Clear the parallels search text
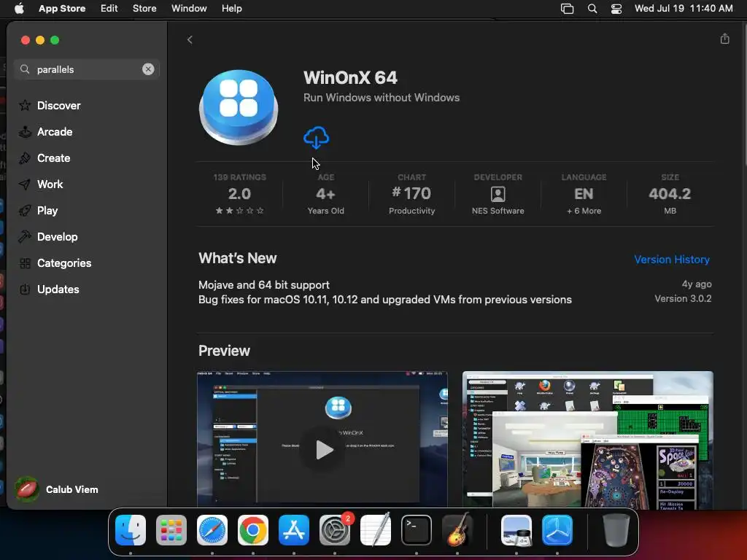 pyautogui.click(x=148, y=69)
